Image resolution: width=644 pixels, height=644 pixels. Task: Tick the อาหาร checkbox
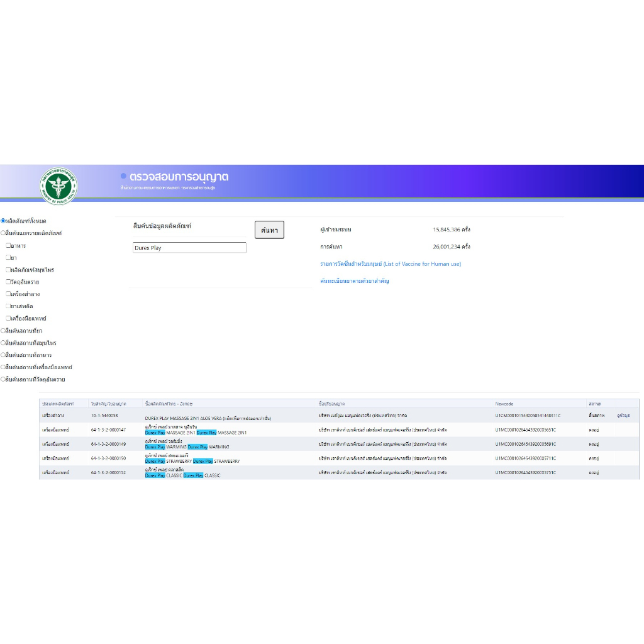(8, 245)
